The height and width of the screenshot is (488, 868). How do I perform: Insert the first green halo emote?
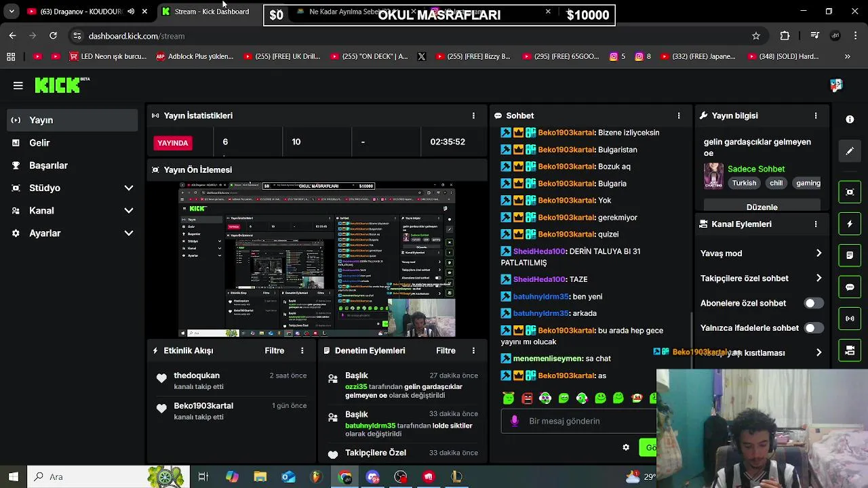point(509,398)
